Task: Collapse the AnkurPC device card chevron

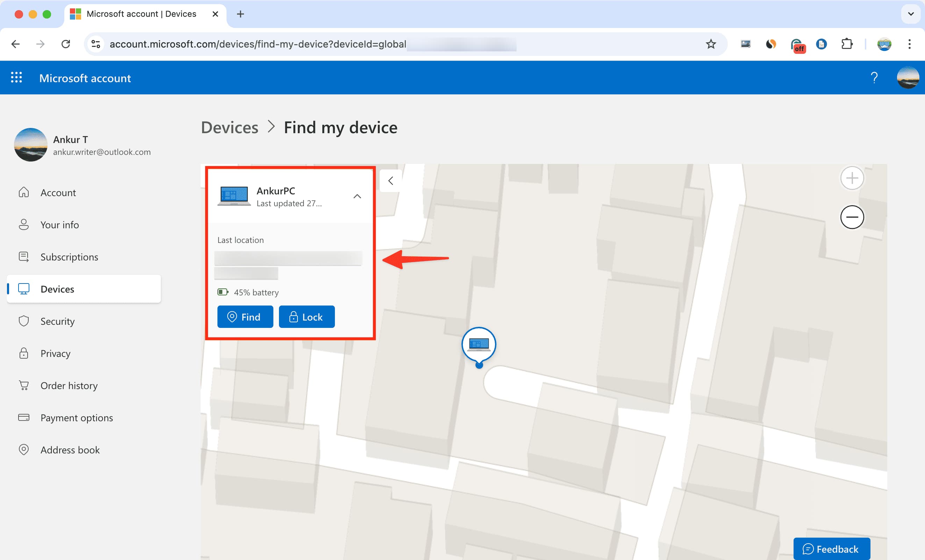Action: pos(357,196)
